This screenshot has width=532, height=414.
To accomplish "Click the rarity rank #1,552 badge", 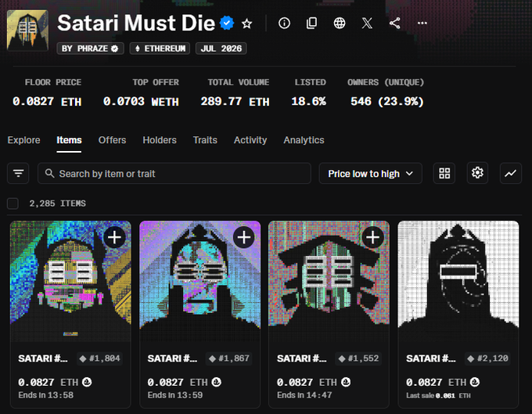I will click(x=358, y=358).
